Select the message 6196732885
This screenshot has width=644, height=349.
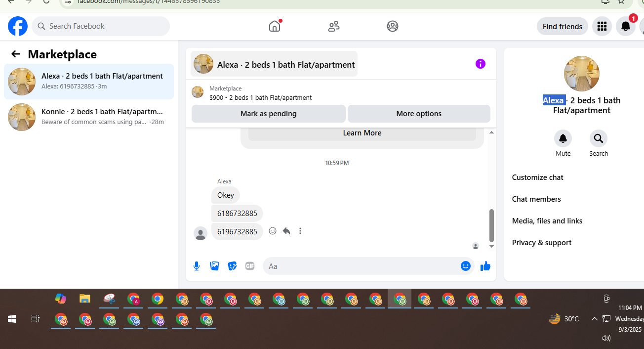point(237,232)
